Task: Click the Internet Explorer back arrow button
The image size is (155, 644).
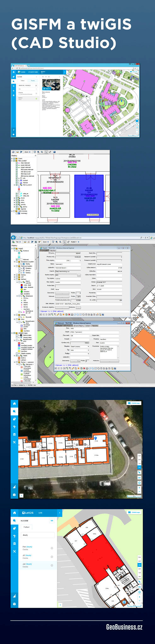Action: click(13, 237)
